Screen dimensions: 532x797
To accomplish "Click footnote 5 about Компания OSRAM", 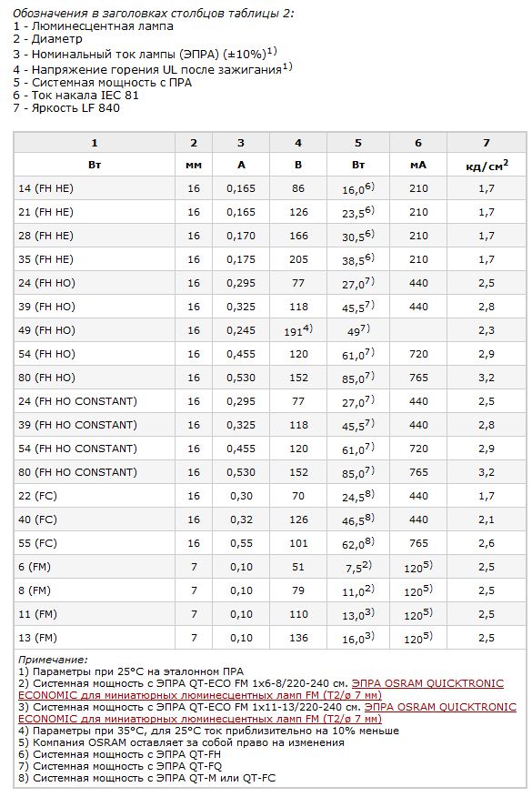I will pyautogui.click(x=181, y=742).
